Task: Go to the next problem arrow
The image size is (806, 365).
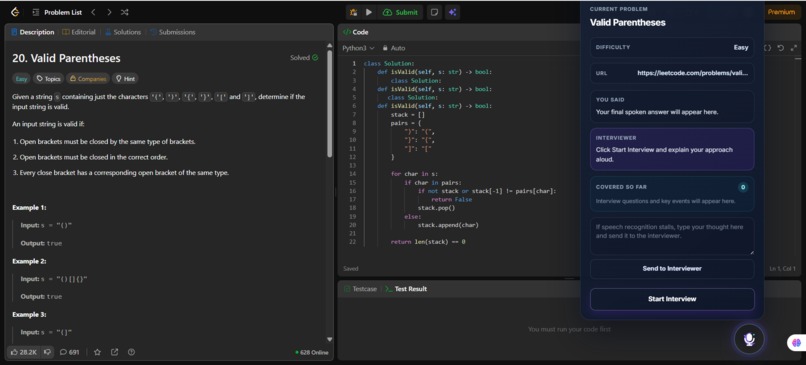Action: coord(109,12)
